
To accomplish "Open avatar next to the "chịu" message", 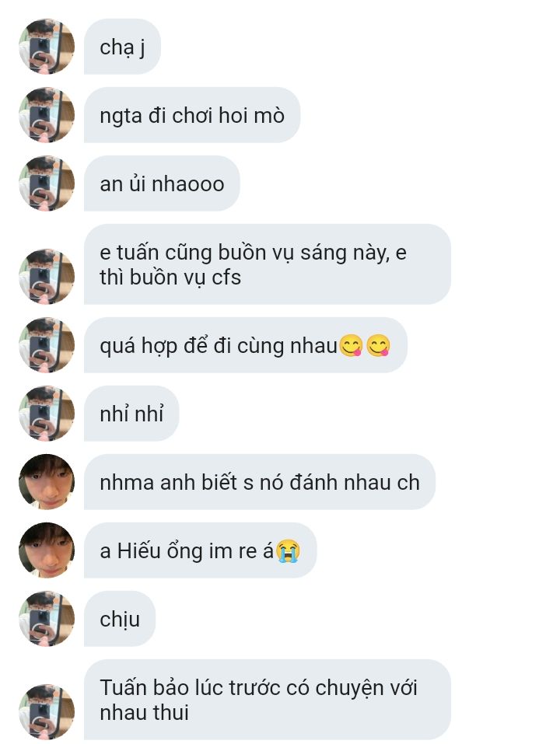I will point(47,618).
